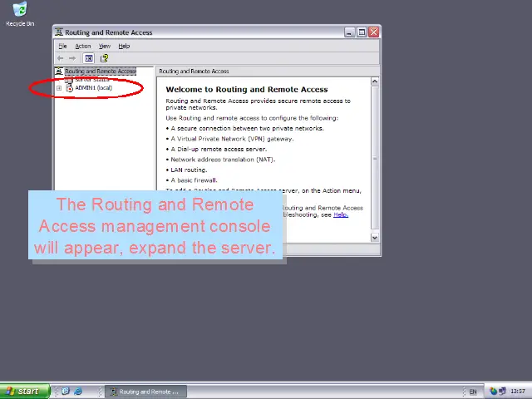The height and width of the screenshot is (399, 532).
Task: Click the EN language indicator in the taskbar
Action: click(473, 392)
